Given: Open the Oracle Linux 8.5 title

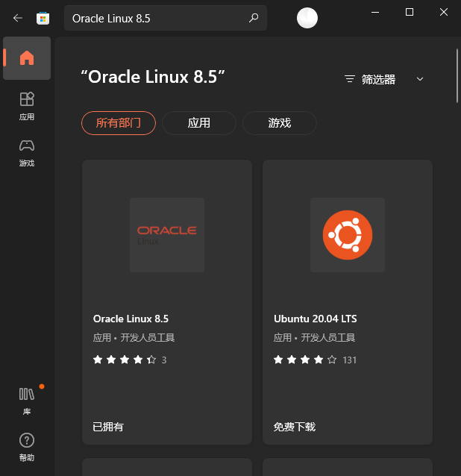Looking at the screenshot, I should pyautogui.click(x=131, y=319).
